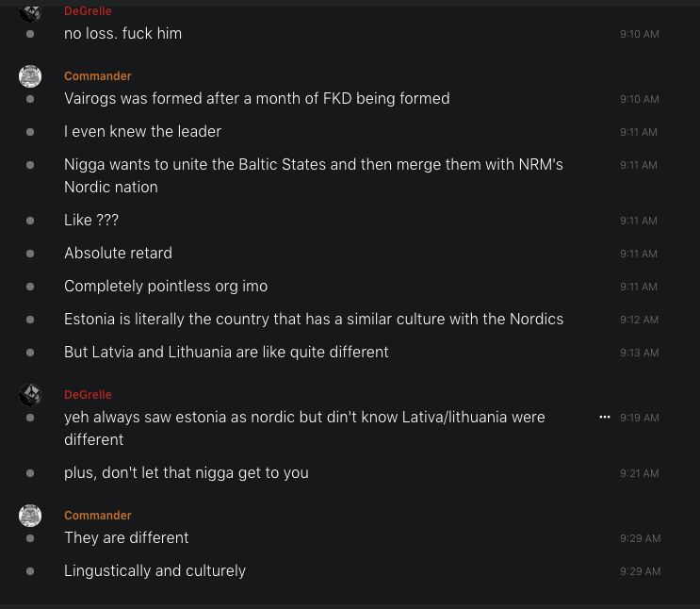This screenshot has height=609, width=700.
Task: Click the 9:21 AM timestamp
Action: [639, 473]
